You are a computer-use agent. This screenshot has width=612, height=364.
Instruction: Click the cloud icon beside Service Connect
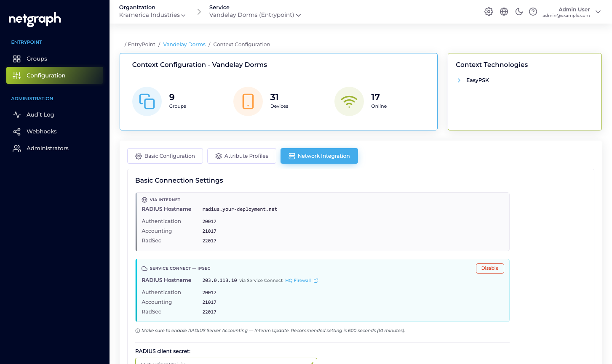coord(144,268)
